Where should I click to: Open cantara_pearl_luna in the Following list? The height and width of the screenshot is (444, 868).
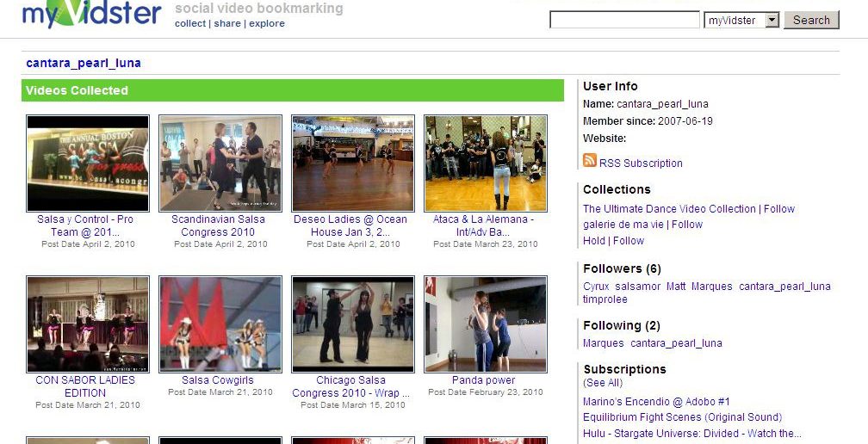(x=677, y=343)
